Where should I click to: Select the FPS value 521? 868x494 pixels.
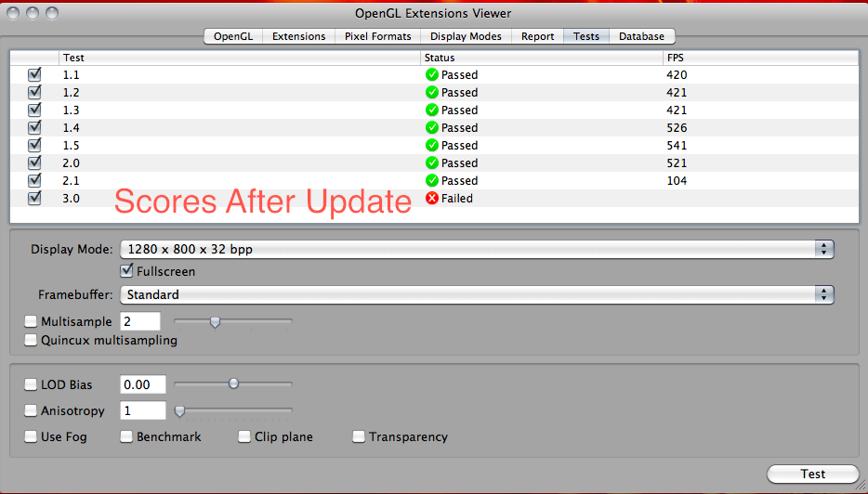[677, 163]
